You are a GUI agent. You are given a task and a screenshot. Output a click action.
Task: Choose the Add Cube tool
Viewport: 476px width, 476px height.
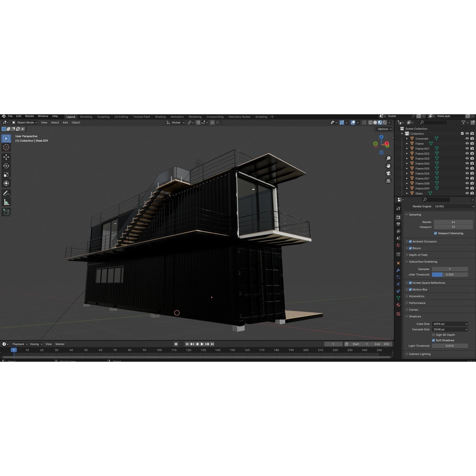click(6, 212)
